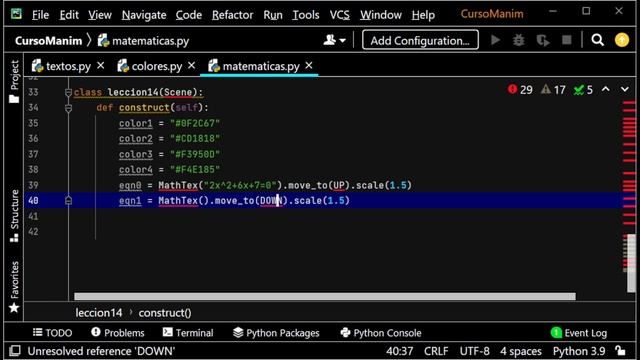Click the Add Configuration button
Image resolution: width=640 pixels, height=360 pixels.
(420, 40)
